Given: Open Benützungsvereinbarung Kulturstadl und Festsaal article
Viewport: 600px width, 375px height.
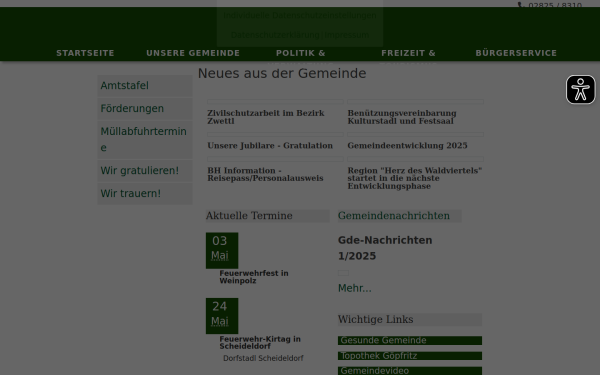Looking at the screenshot, I should [x=402, y=117].
